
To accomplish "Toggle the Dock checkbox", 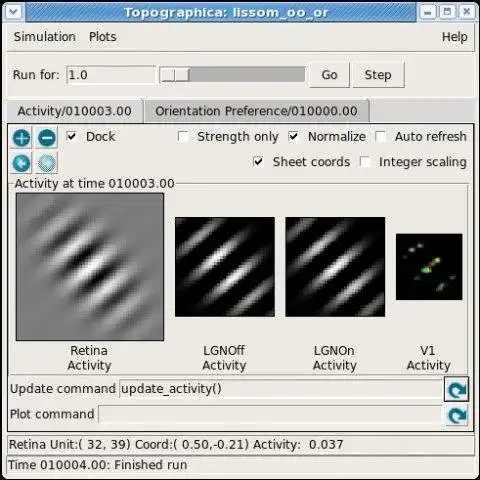I will click(x=71, y=136).
